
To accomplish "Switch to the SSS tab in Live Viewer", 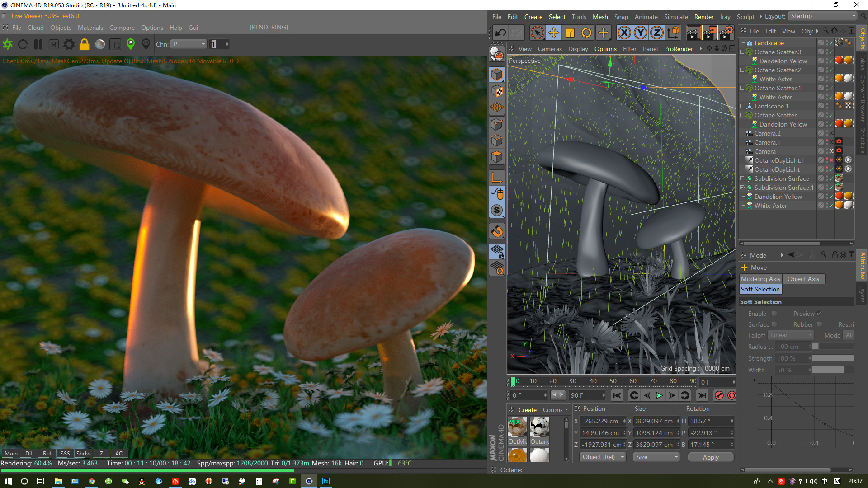I will pos(65,454).
